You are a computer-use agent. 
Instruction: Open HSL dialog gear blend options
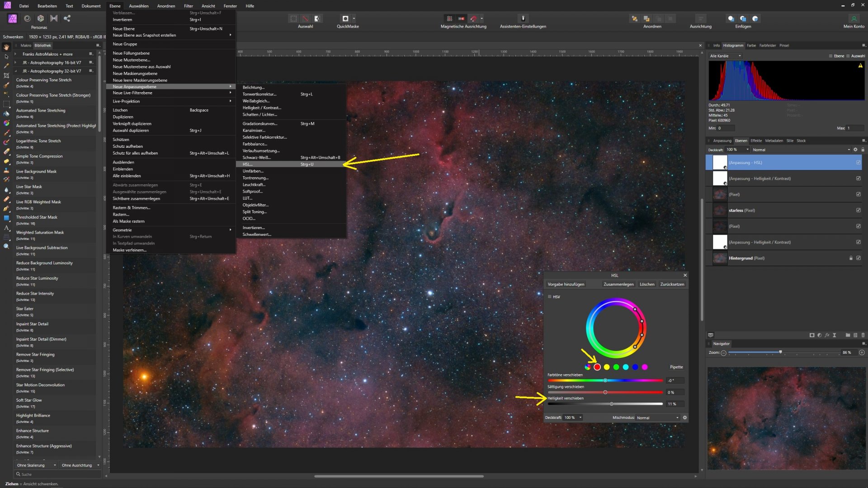point(685,418)
